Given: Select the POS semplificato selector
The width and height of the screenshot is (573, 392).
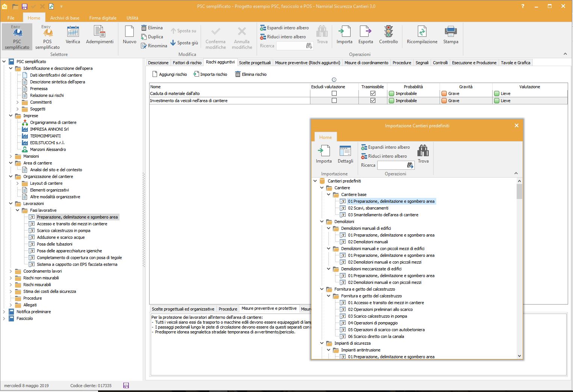Looking at the screenshot, I should pos(47,37).
